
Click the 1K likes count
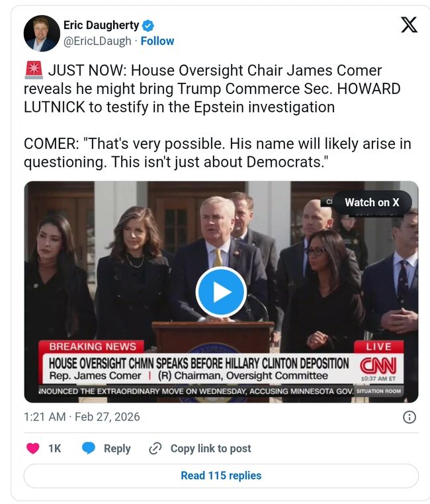click(x=55, y=448)
